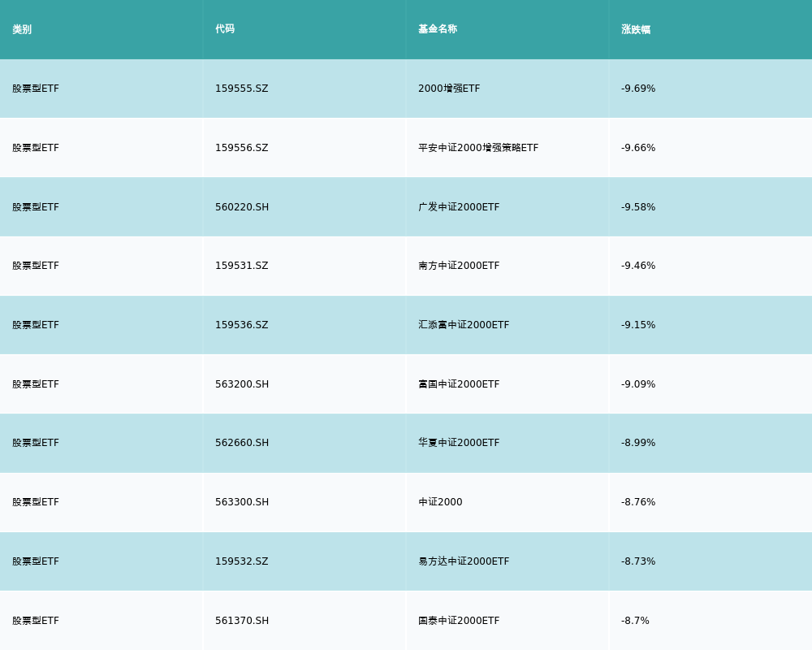The image size is (812, 650).
Task: Select the -8.7% change value
Action: pyautogui.click(x=635, y=621)
